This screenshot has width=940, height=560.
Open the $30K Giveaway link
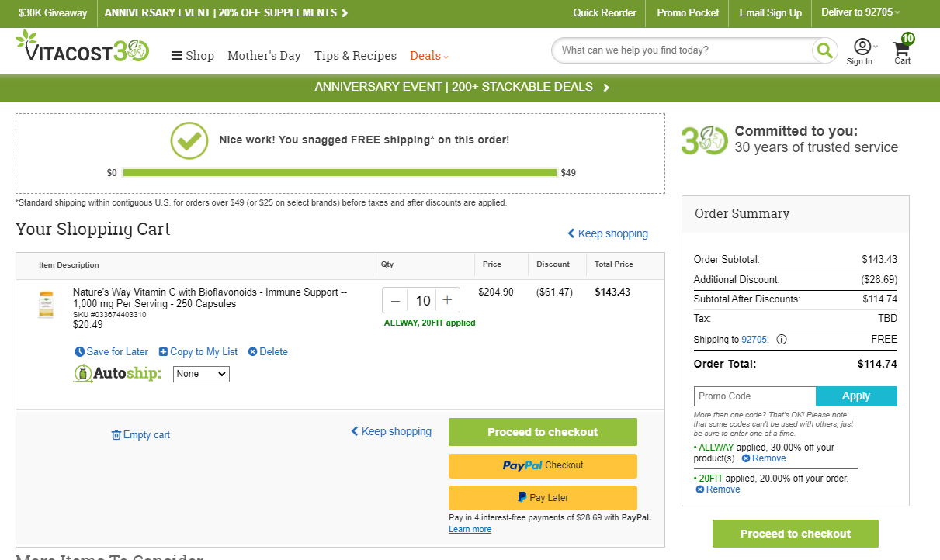[53, 12]
